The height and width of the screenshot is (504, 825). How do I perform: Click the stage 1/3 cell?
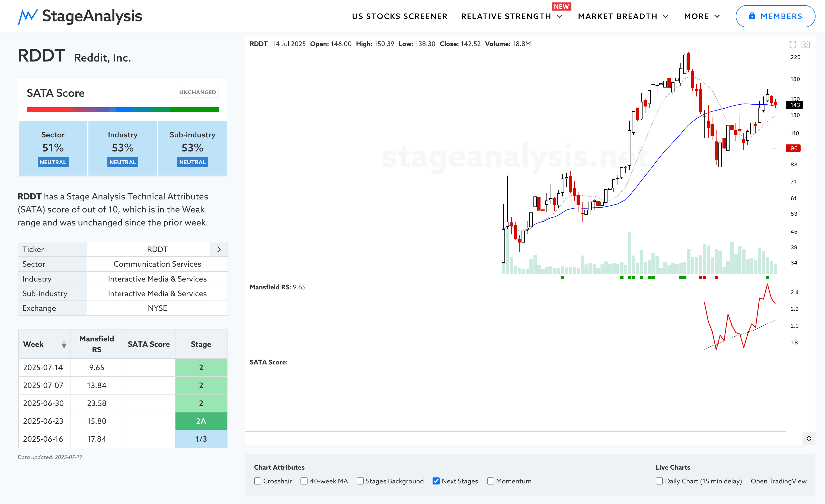pos(201,439)
